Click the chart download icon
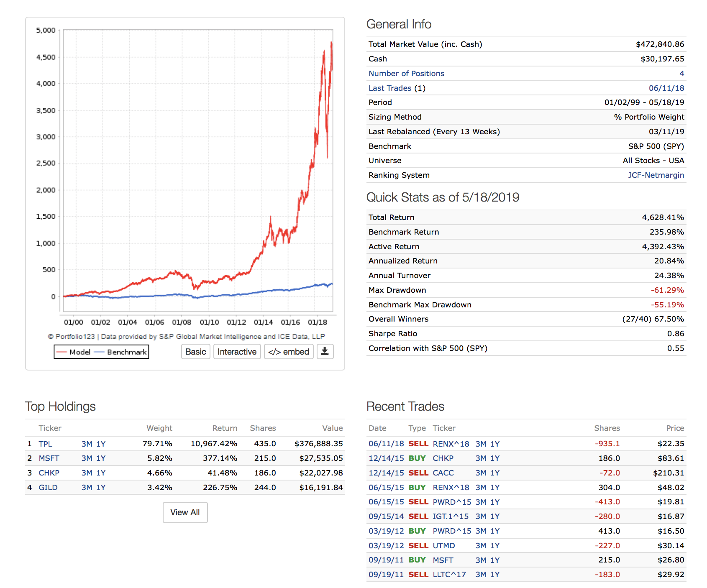The image size is (707, 588). click(x=325, y=352)
